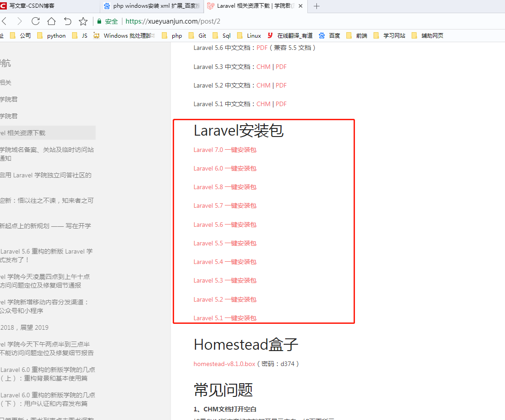Image resolution: width=505 pixels, height=420 pixels.
Task: Open the 公司 bookmark folder
Action: click(20, 35)
